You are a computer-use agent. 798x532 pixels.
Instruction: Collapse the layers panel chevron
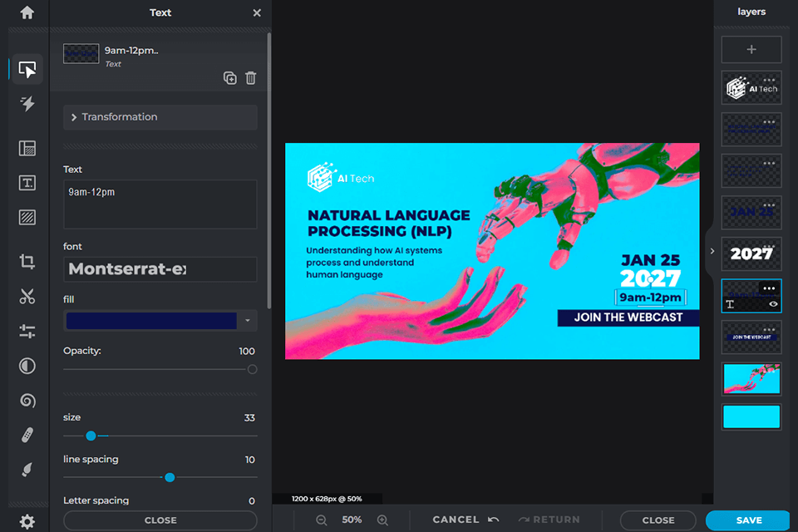point(712,251)
